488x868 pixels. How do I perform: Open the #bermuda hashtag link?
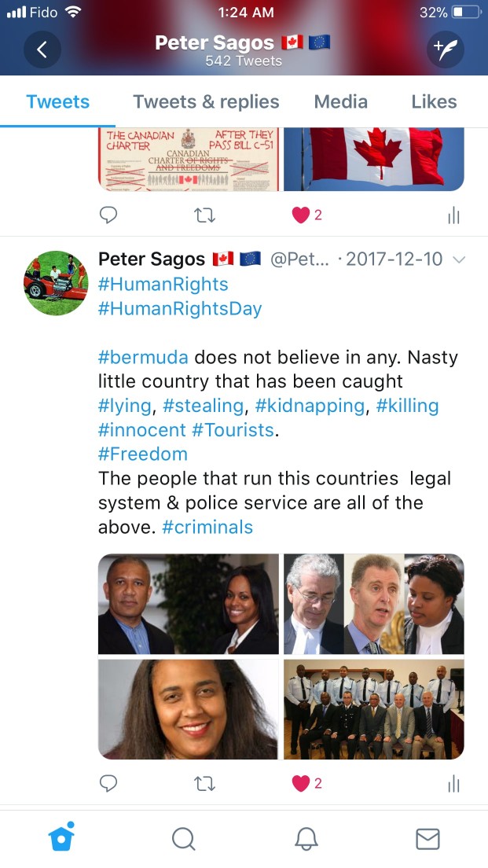coord(143,357)
